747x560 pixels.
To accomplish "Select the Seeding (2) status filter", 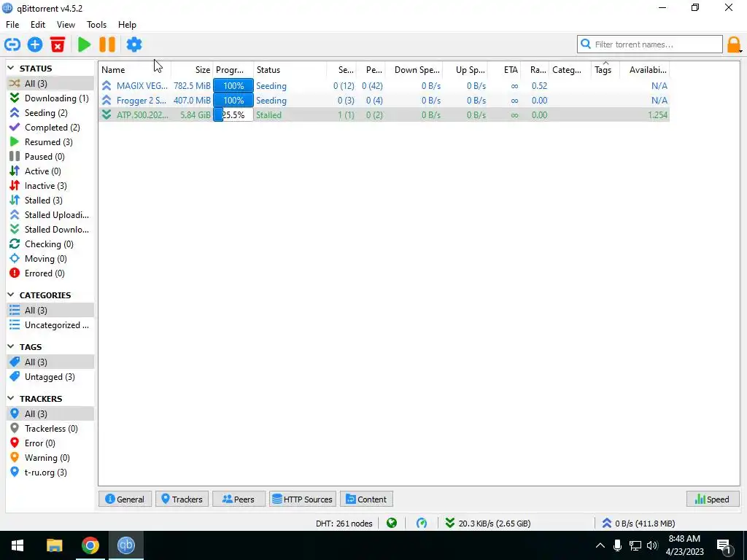I will coord(50,113).
